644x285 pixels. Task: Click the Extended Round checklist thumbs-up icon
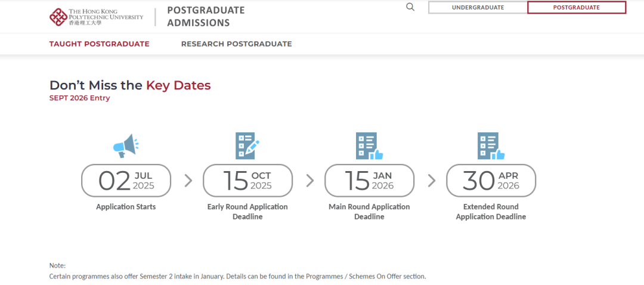click(x=491, y=146)
